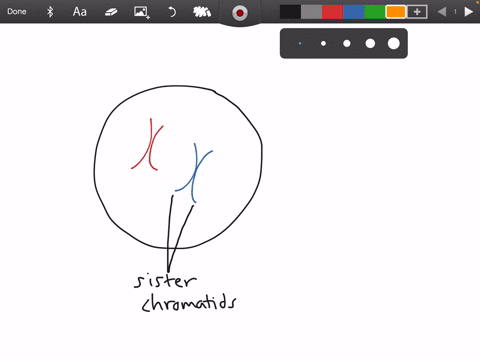Open the Bluetooth pointer options
The height and width of the screenshot is (360, 480).
tap(50, 12)
